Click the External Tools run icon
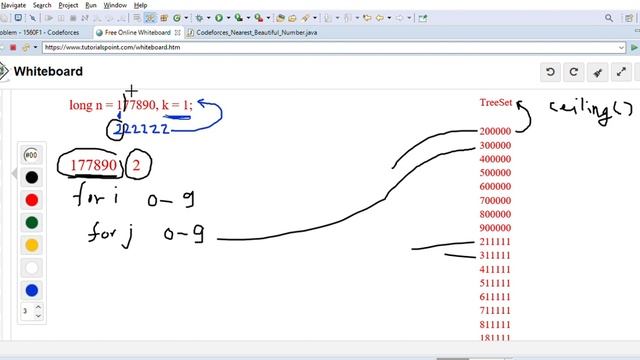The width and height of the screenshot is (640, 360). point(258,18)
